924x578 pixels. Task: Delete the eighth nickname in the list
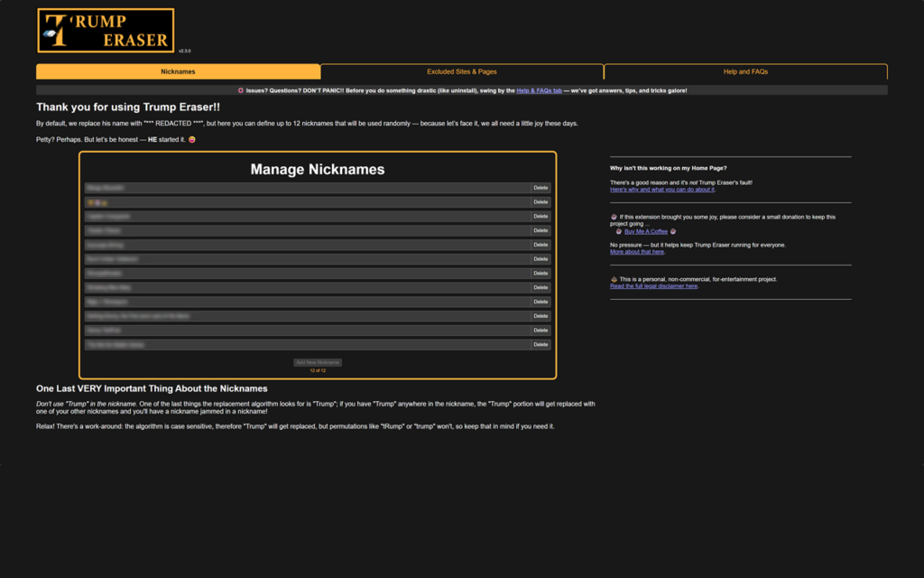(x=541, y=288)
